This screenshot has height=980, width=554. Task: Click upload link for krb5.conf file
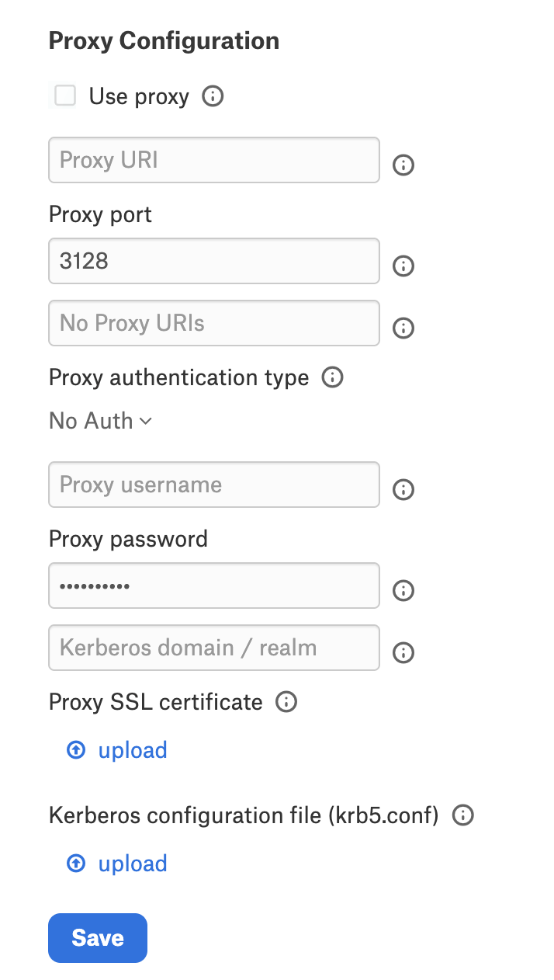132,864
